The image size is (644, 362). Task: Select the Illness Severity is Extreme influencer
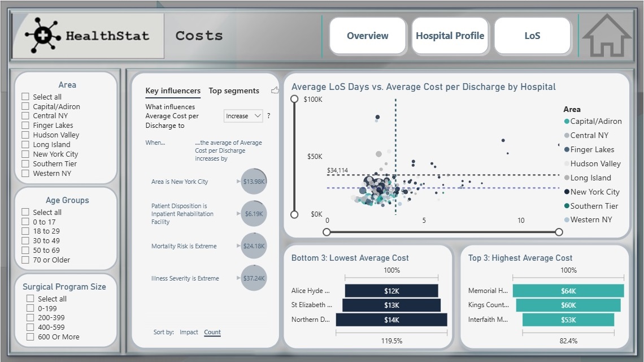point(185,278)
